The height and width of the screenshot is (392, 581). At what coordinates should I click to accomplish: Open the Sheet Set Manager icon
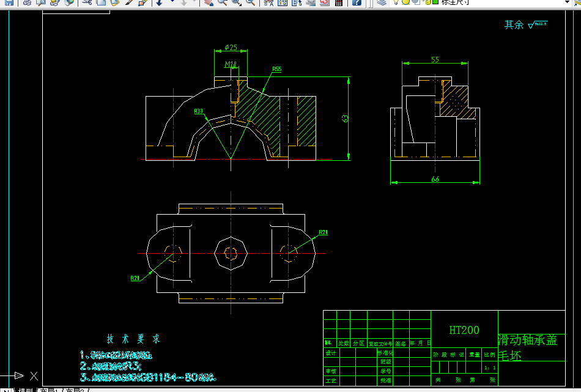[311, 2]
